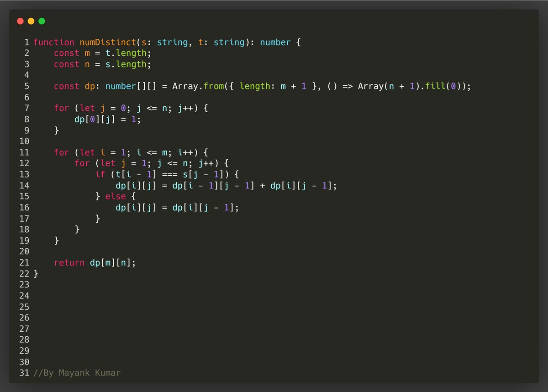Click the 'for (let j = 1' inner loop header
The height and width of the screenshot is (392, 548).
point(151,163)
